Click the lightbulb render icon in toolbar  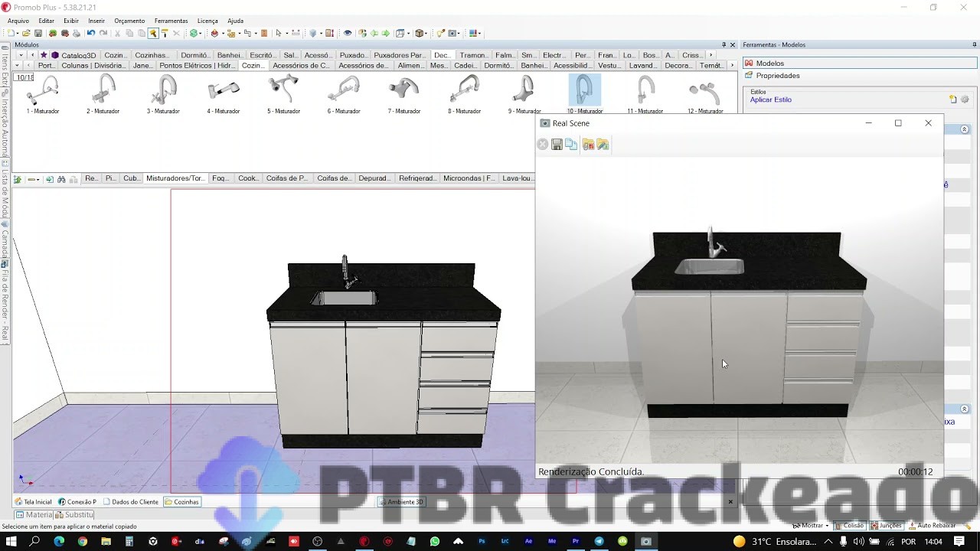point(440,33)
